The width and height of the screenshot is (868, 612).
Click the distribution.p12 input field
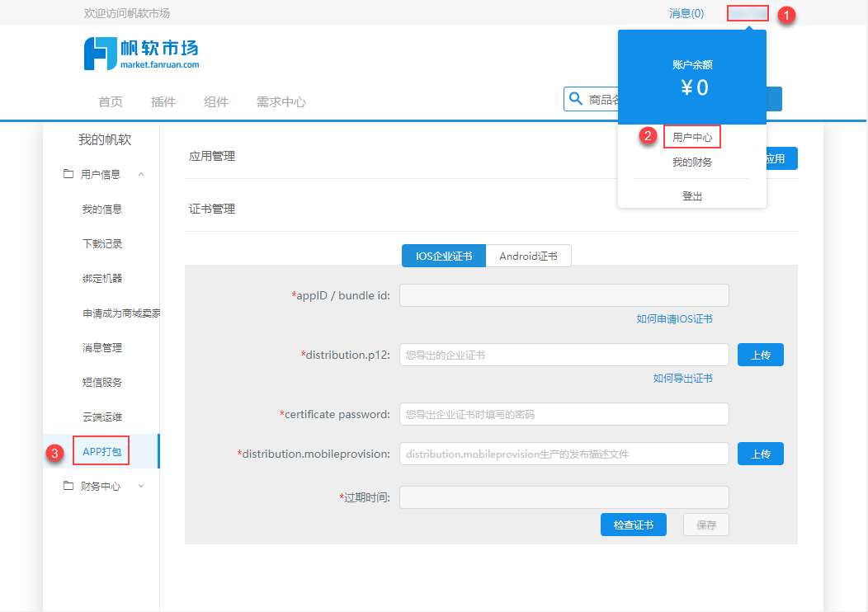point(564,355)
